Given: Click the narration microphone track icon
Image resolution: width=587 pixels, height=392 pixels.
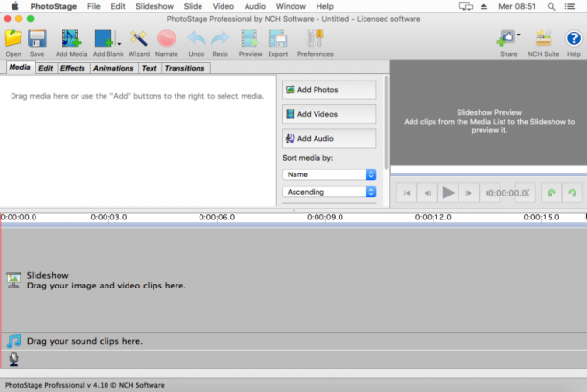Looking at the screenshot, I should click(x=13, y=359).
